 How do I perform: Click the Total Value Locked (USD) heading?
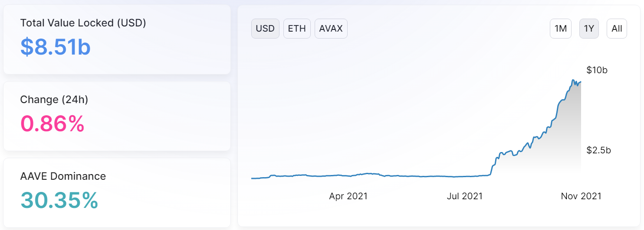click(x=83, y=23)
